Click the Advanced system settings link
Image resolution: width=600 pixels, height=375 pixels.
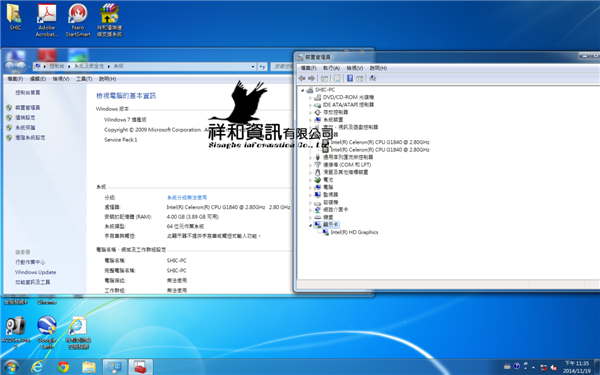tap(30, 138)
